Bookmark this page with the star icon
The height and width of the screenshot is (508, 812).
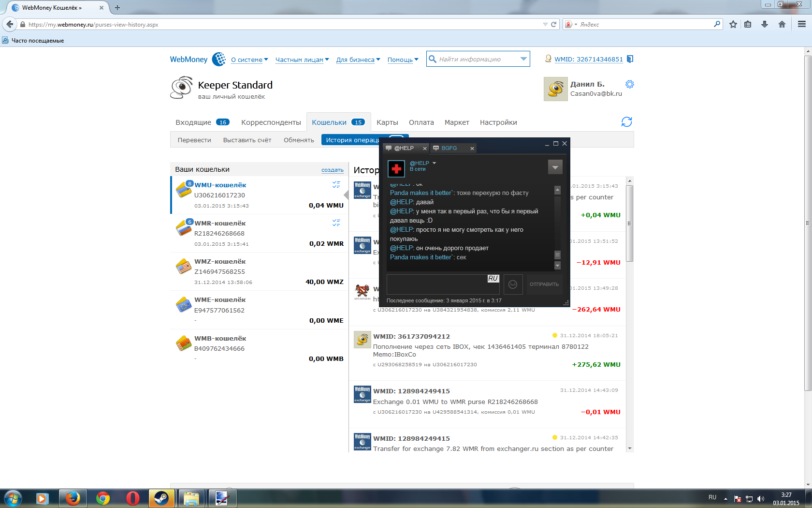click(x=733, y=24)
